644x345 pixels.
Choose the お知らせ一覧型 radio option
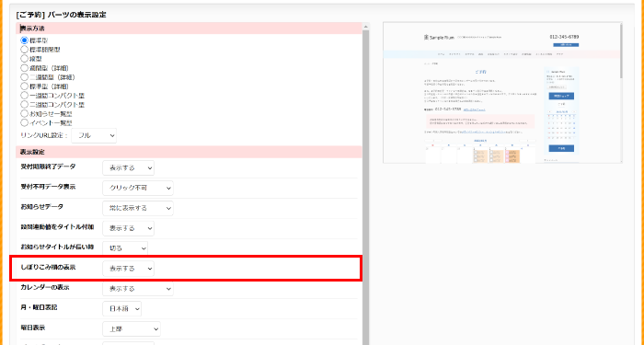click(x=24, y=113)
